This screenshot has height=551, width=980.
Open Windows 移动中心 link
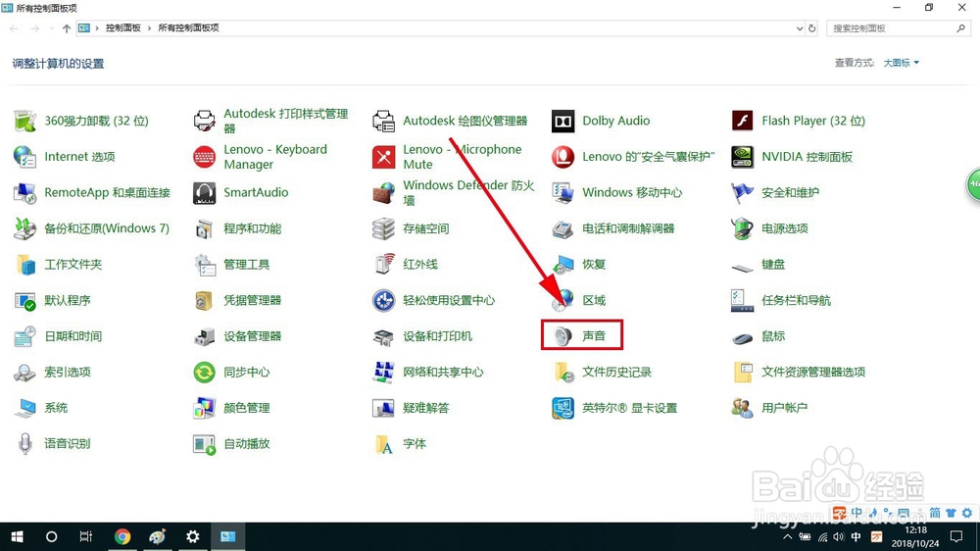[x=632, y=192]
